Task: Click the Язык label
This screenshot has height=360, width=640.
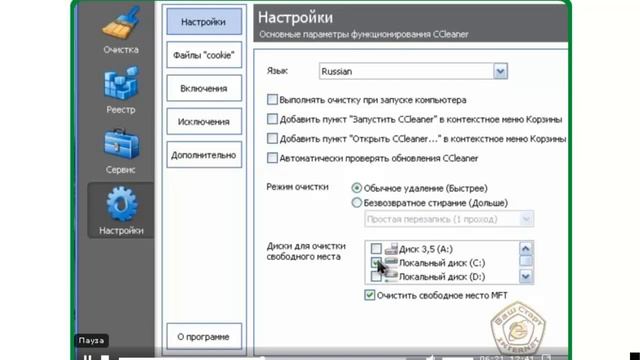Action: 277,71
